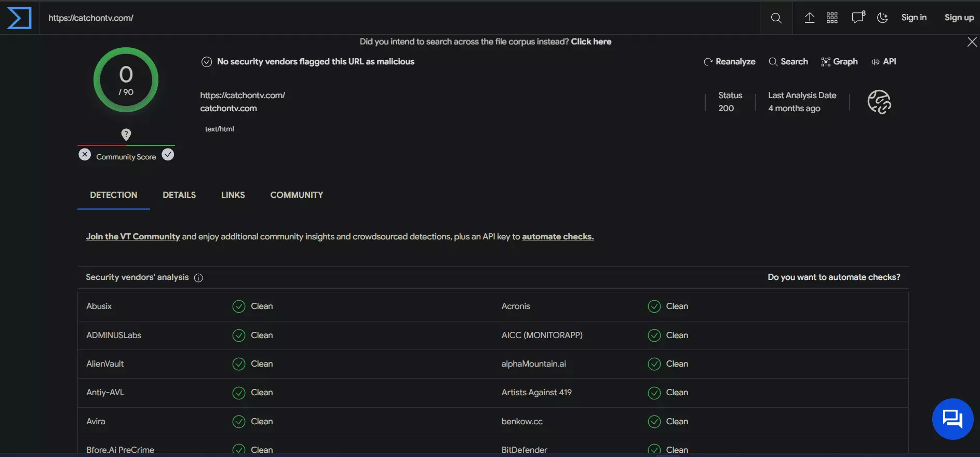Open the search magnifier icon in header
Viewport: 980px width, 457px height.
(776, 18)
